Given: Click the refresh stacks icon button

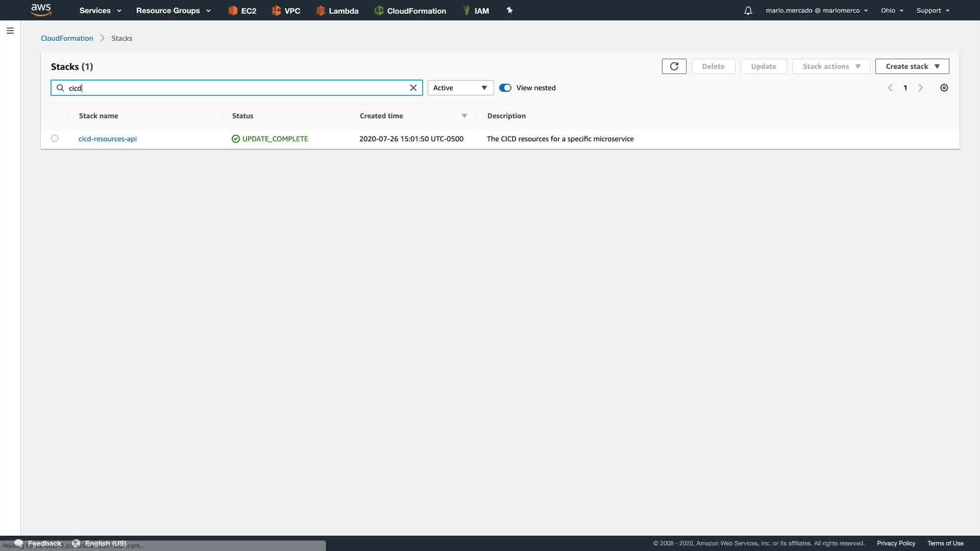Looking at the screenshot, I should 674,66.
